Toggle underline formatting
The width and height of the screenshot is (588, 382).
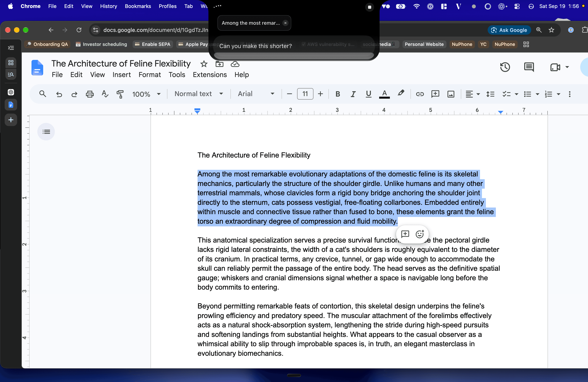click(x=368, y=94)
